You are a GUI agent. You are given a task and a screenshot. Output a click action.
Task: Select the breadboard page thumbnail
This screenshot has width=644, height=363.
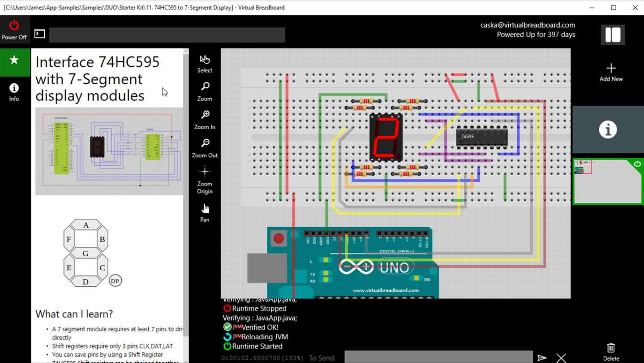pyautogui.click(x=608, y=181)
